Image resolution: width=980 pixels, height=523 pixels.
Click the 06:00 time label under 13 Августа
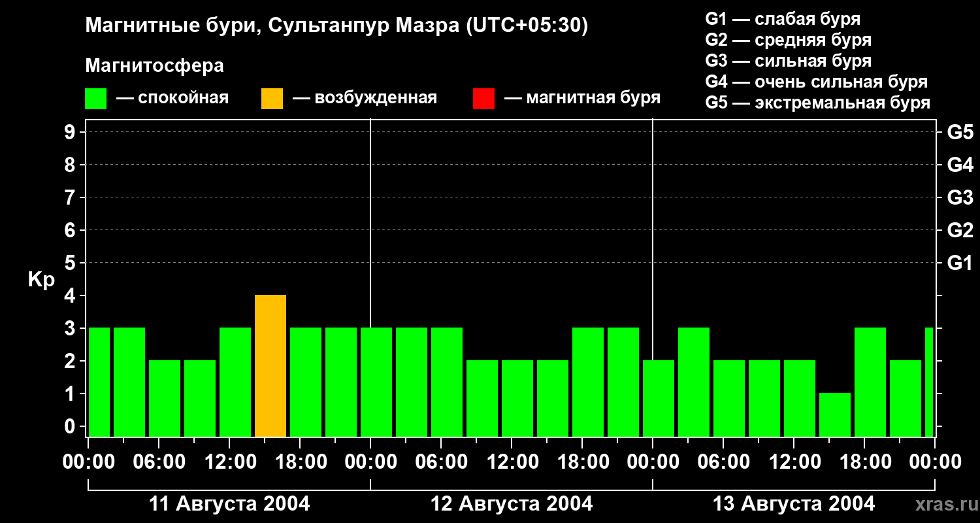[724, 462]
